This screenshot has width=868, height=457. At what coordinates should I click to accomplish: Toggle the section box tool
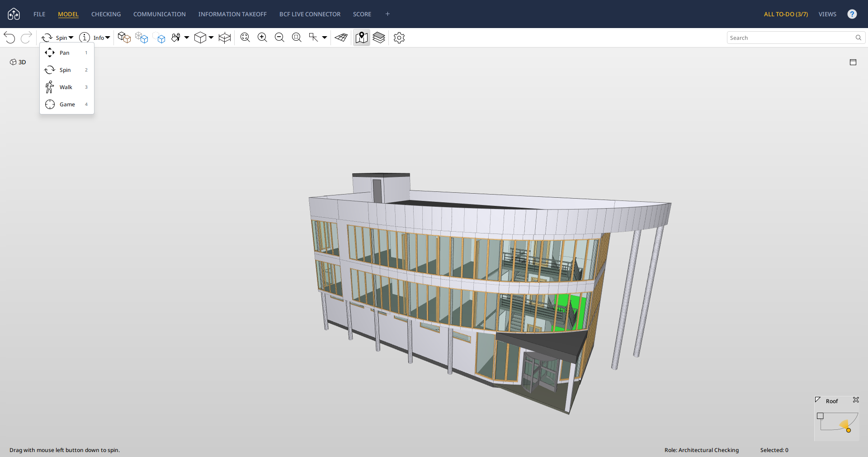click(225, 38)
